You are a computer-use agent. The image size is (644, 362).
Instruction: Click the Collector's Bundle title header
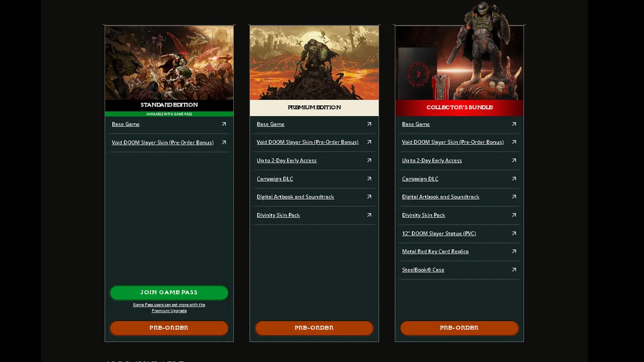(x=459, y=107)
